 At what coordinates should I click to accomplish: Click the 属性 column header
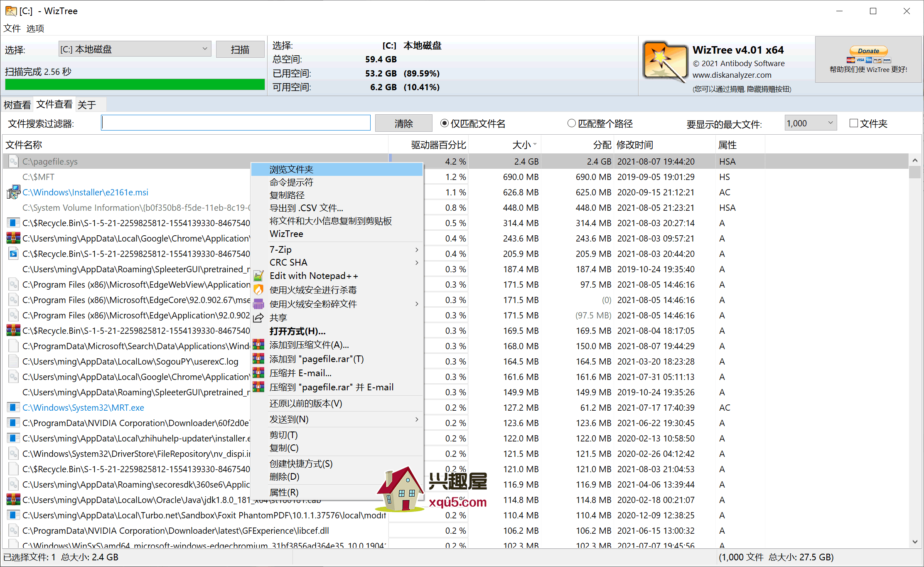(740, 145)
